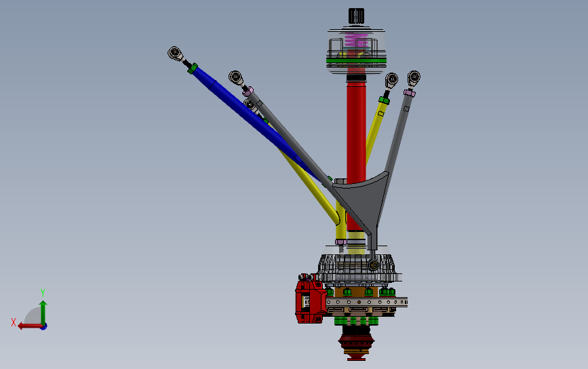Click the red X axis arrow of triad
The height and width of the screenshot is (369, 588).
pyautogui.click(x=30, y=326)
